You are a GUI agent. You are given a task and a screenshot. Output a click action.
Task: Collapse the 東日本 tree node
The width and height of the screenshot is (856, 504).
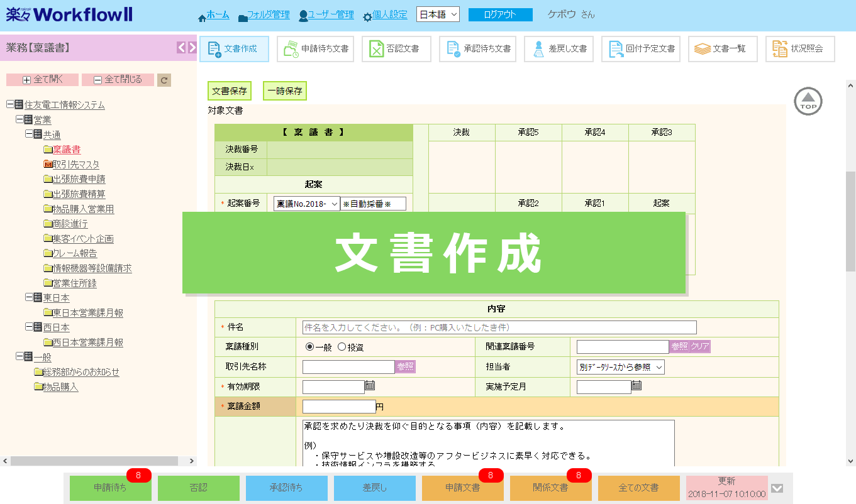click(x=29, y=298)
